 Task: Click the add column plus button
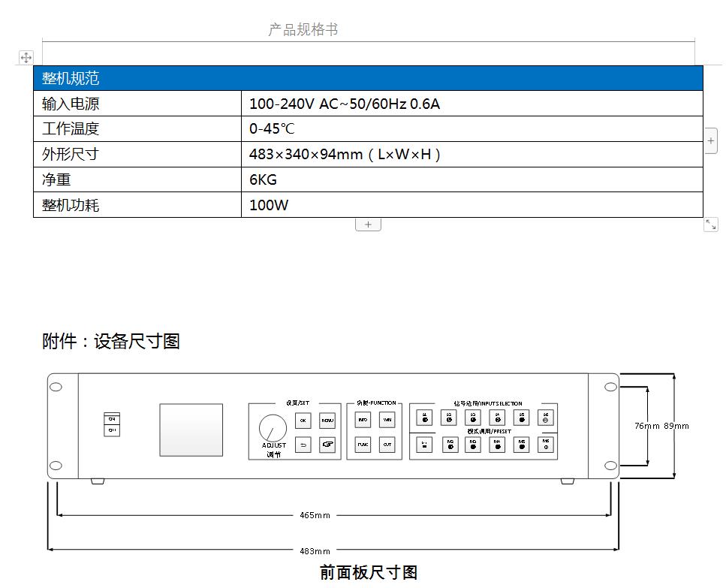tap(710, 140)
